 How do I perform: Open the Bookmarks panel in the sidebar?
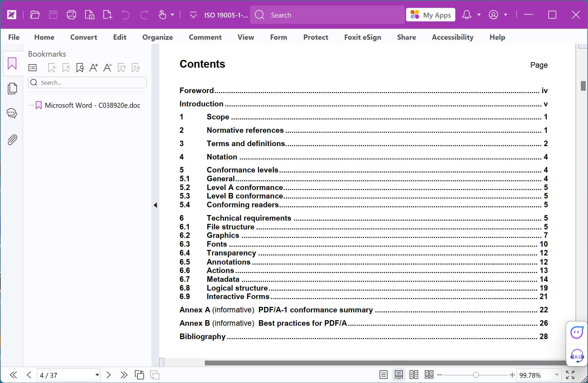[12, 63]
